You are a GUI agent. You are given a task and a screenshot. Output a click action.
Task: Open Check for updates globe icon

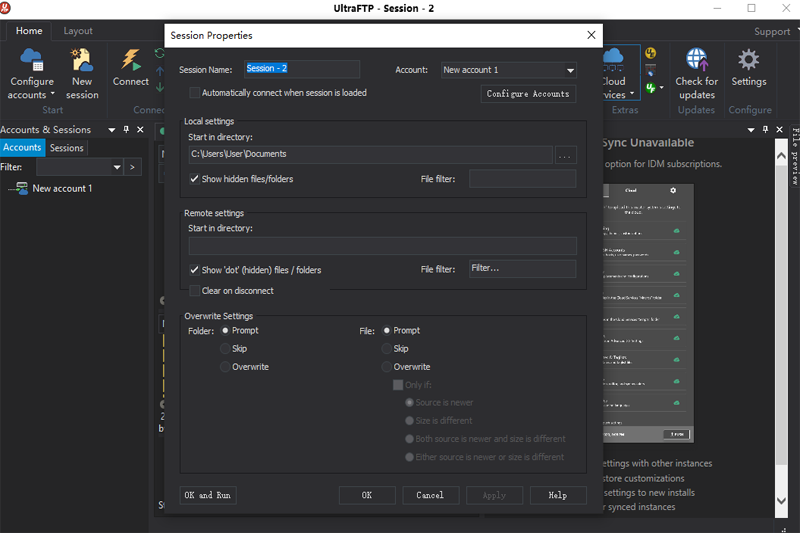pos(696,61)
